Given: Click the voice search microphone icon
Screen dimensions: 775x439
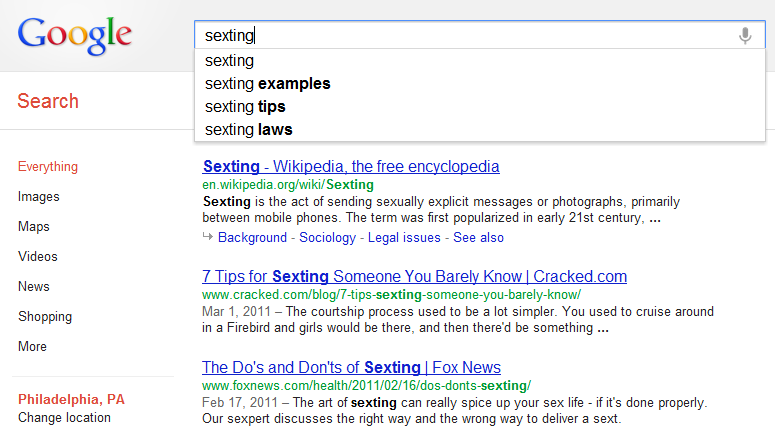Looking at the screenshot, I should pos(745,36).
